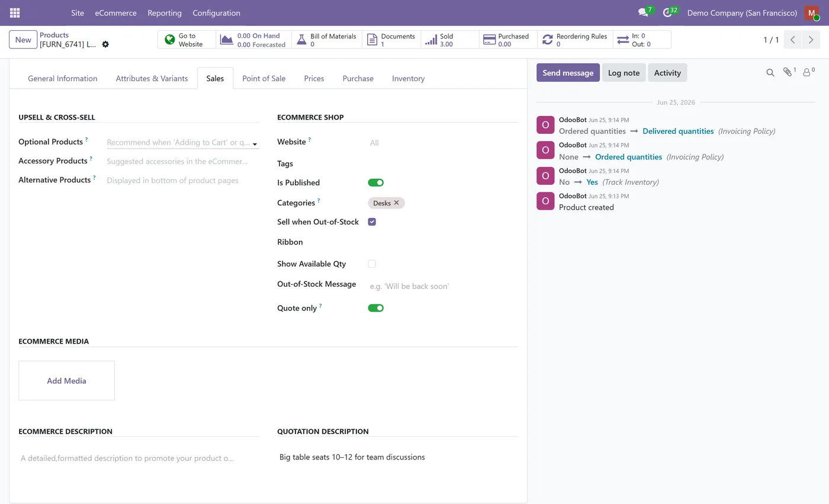Click the Out-of-Stock Message input
The height and width of the screenshot is (504, 829).
click(x=442, y=286)
